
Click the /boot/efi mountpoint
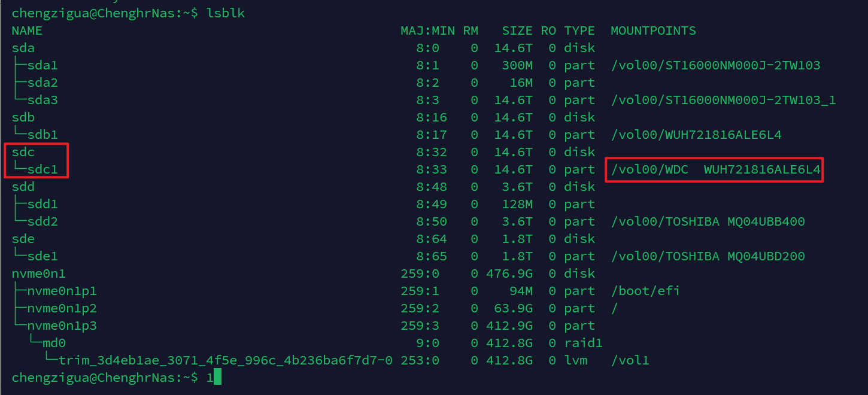pos(645,291)
